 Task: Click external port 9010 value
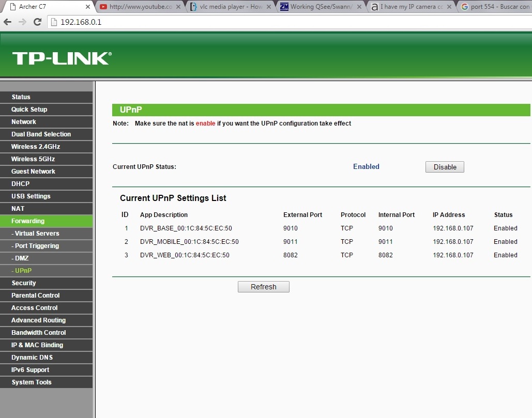(x=291, y=228)
